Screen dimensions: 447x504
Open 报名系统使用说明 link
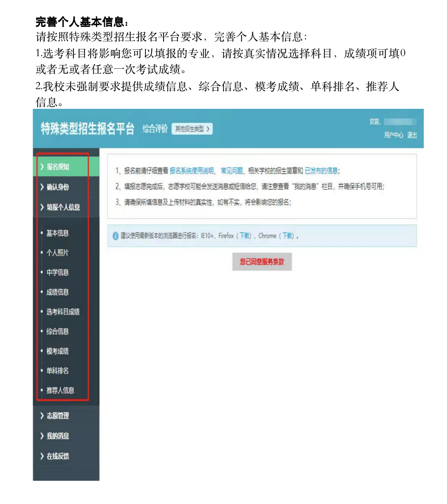[192, 171]
